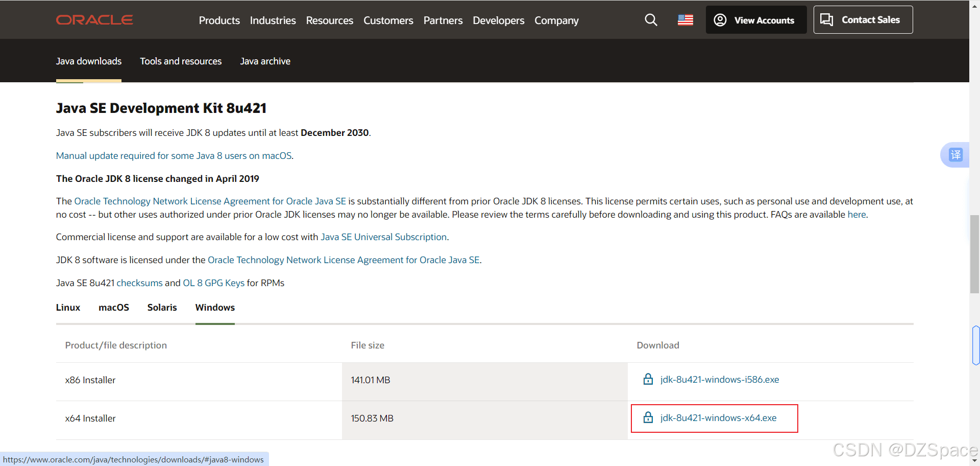Click the FAQs 'here' link

coord(856,215)
